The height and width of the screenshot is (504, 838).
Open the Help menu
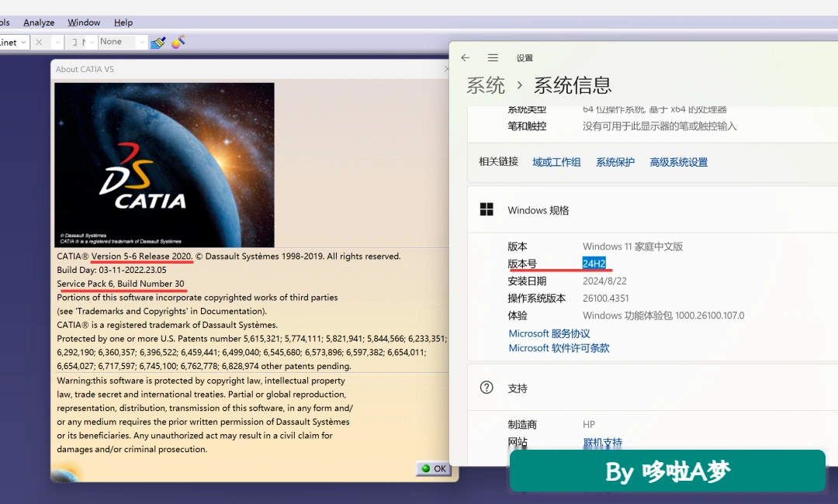(x=123, y=22)
